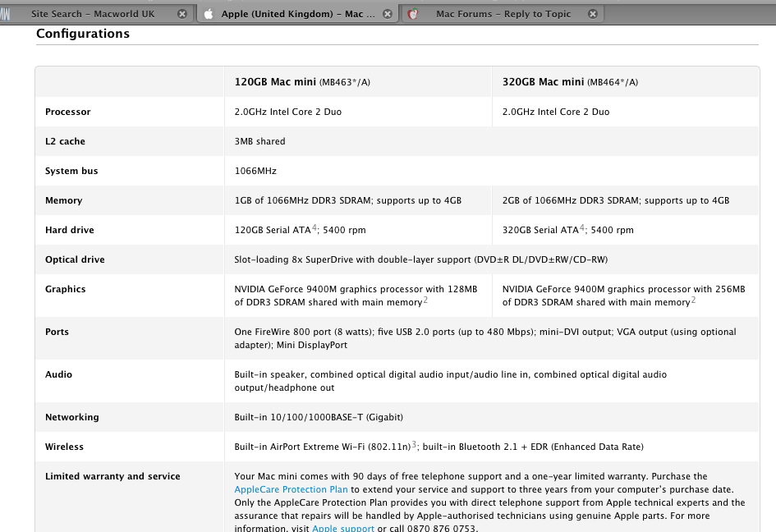
Task: Open the Mac Forums – Reply to Topic tab
Action: pos(503,14)
